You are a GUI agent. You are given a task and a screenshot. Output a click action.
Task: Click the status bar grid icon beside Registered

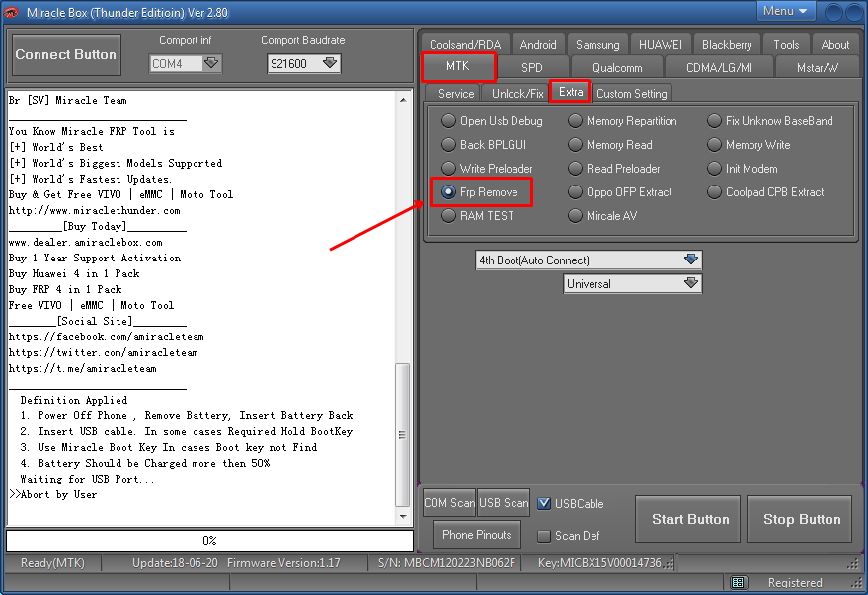[737, 582]
